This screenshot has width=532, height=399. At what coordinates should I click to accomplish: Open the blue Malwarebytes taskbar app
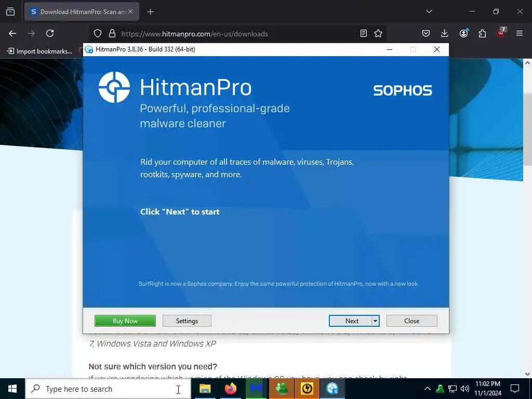(x=256, y=389)
